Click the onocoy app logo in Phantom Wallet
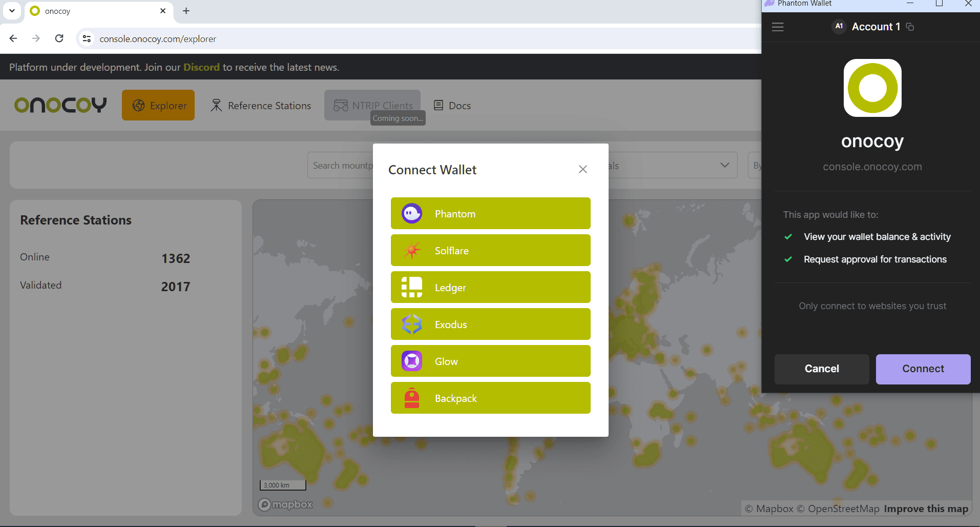The height and width of the screenshot is (527, 980). 872,88
